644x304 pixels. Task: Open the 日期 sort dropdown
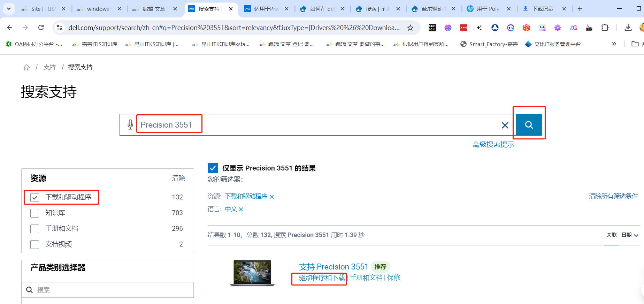point(630,235)
